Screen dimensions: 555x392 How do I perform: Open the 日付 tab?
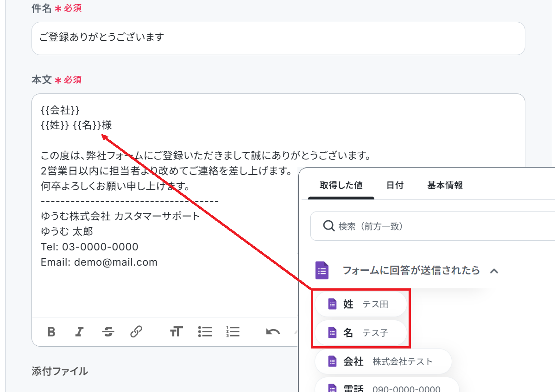[395, 186]
